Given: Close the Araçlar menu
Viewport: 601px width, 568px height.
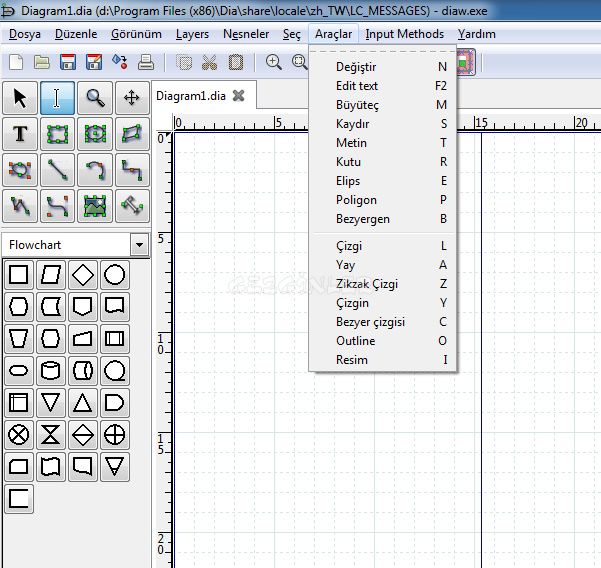Looking at the screenshot, I should point(333,34).
